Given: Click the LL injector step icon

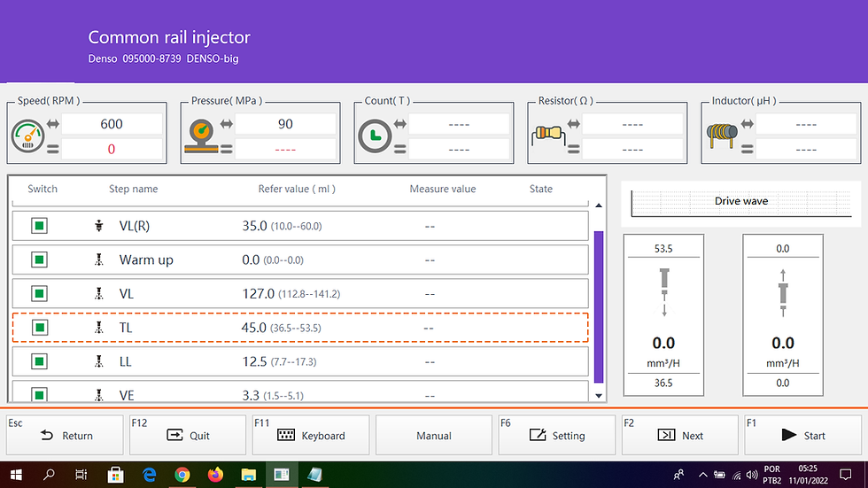Looking at the screenshot, I should 99,361.
